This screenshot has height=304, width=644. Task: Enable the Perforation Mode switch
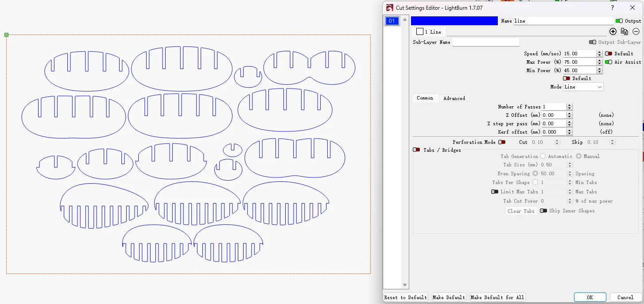pyautogui.click(x=502, y=142)
